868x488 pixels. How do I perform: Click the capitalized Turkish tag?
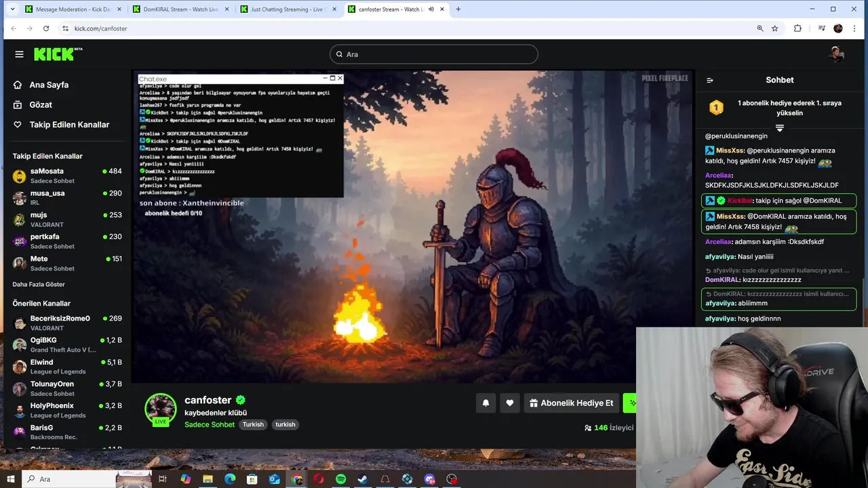[253, 424]
